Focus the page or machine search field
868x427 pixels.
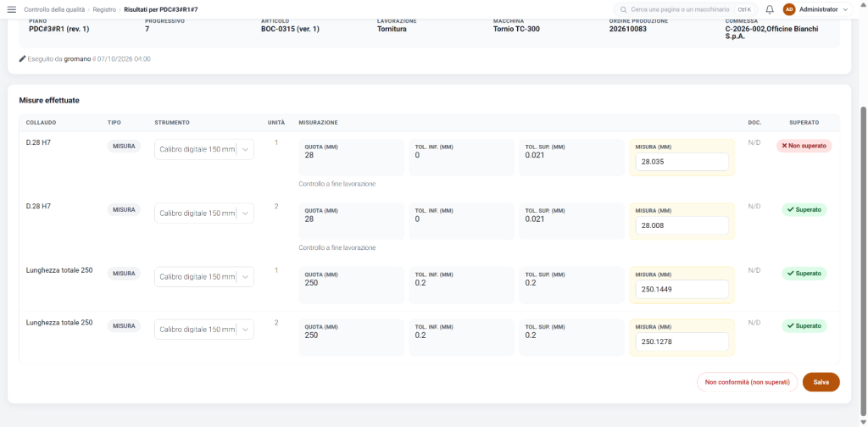coord(685,9)
